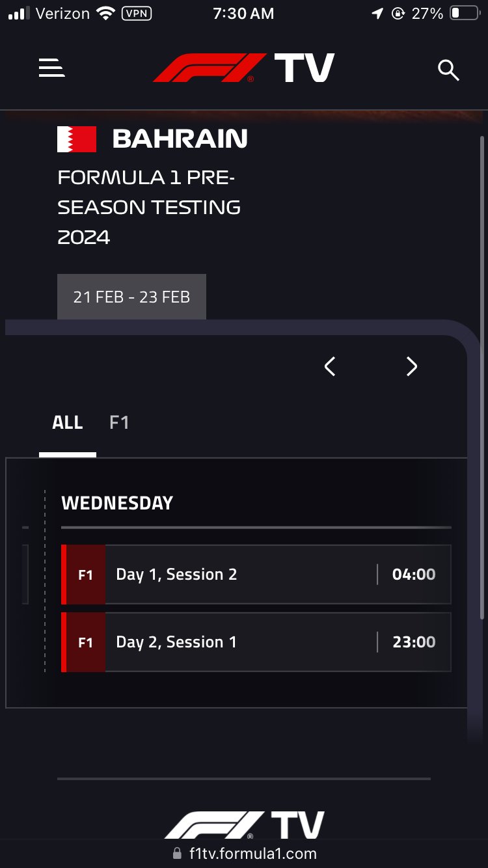The image size is (488, 868).
Task: Switch to the F1 tab
Action: click(x=119, y=423)
